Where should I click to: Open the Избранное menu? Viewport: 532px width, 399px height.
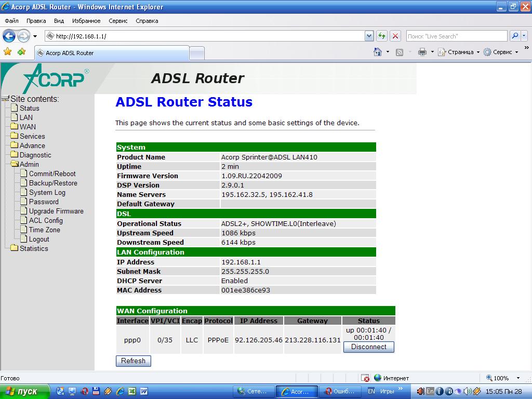pos(86,21)
